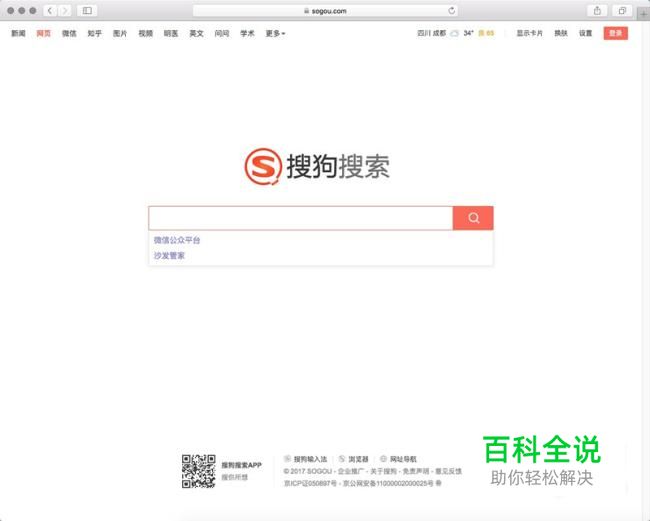Click the red 登录 login button
The width and height of the screenshot is (650, 521).
pos(616,33)
